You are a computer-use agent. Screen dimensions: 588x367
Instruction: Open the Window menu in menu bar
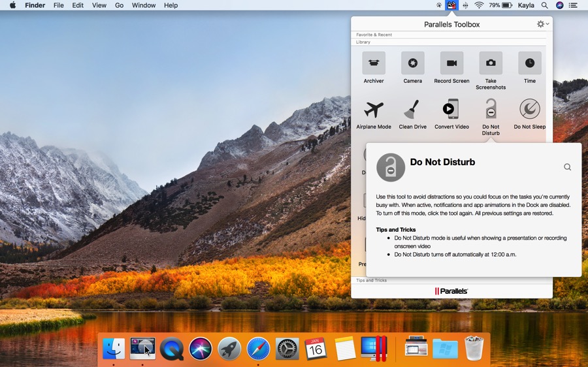coord(144,5)
